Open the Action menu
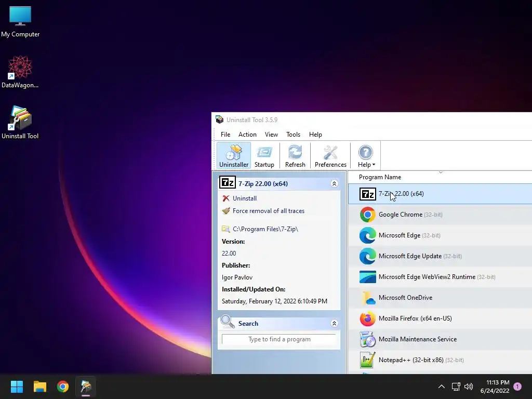 [x=247, y=135]
